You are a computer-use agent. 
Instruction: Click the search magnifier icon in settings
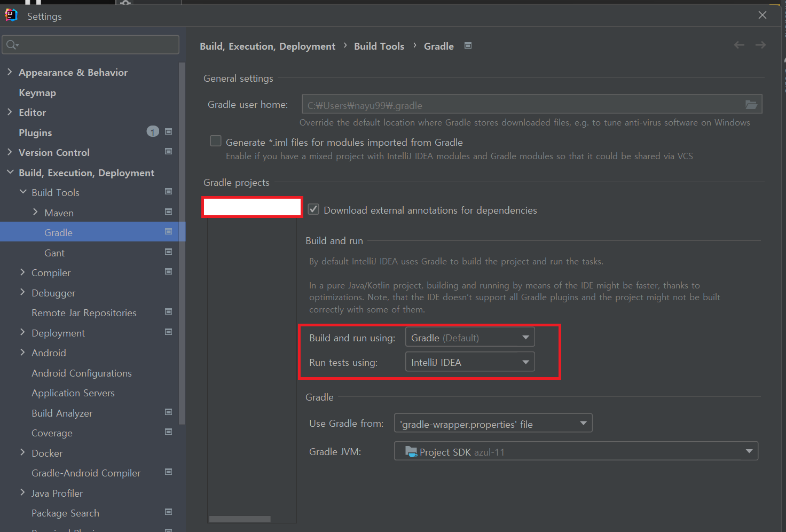12,45
